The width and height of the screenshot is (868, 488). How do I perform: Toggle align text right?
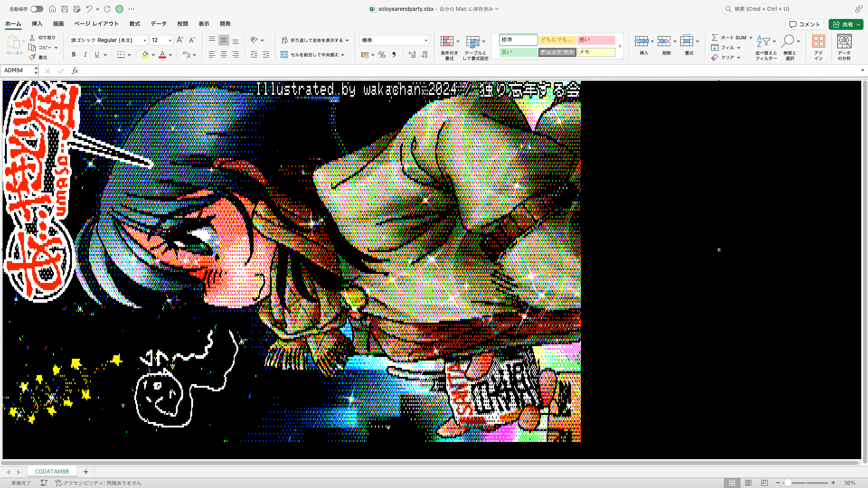(x=236, y=55)
